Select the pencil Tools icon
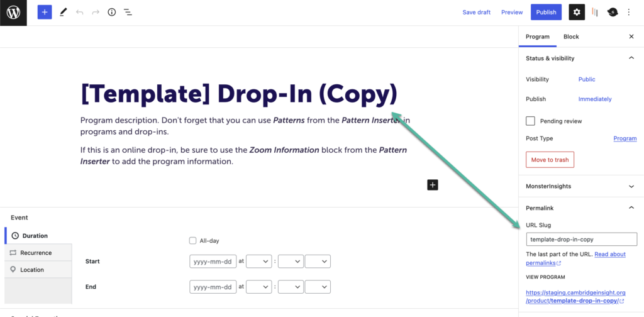Screen dimensions: 644x317 [63, 12]
